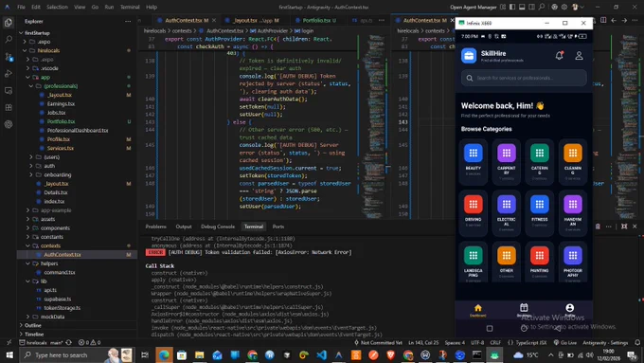Open the File menu

click(x=21, y=7)
